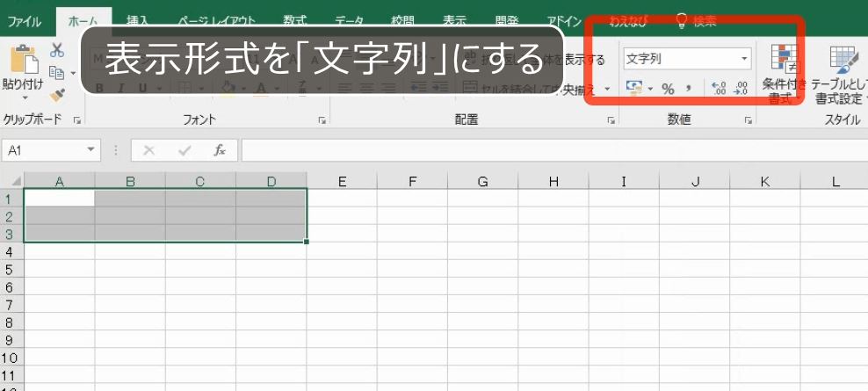This screenshot has height=391, width=868.
Task: Open the 数値 group dialog launcher
Action: 748,119
